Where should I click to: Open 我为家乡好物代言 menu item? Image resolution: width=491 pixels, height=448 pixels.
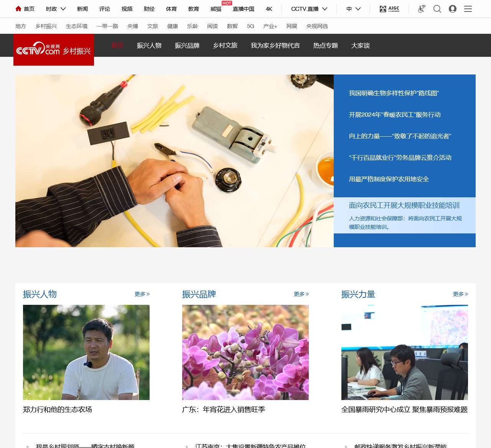pos(275,45)
